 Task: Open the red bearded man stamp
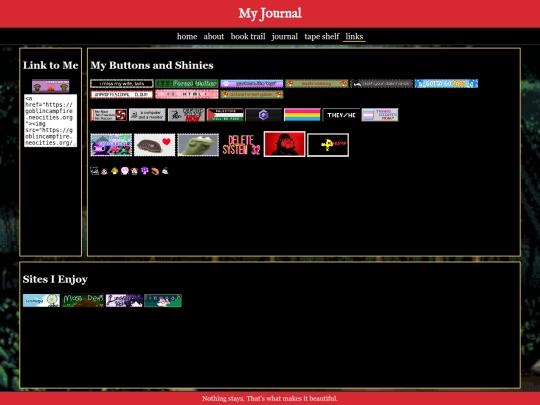(284, 144)
